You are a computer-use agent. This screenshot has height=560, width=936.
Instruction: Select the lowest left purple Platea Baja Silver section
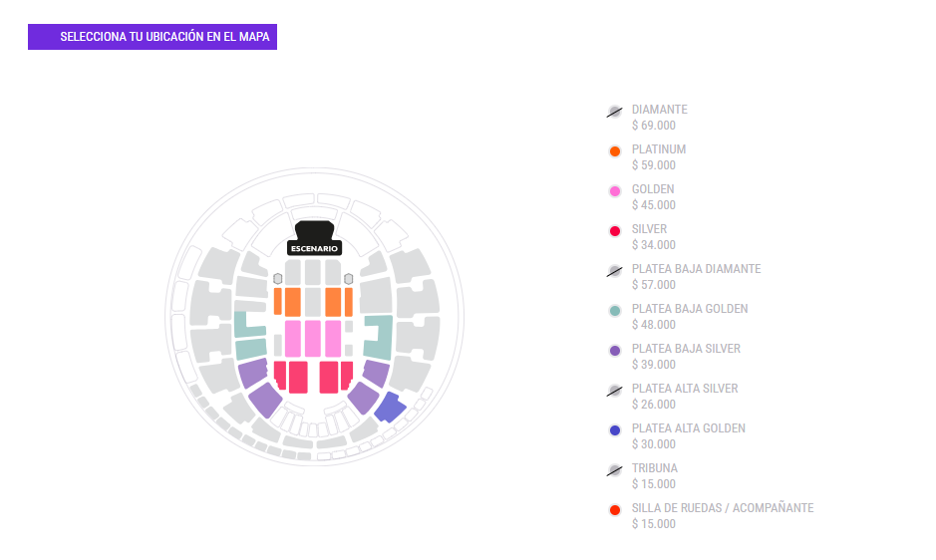(265, 400)
